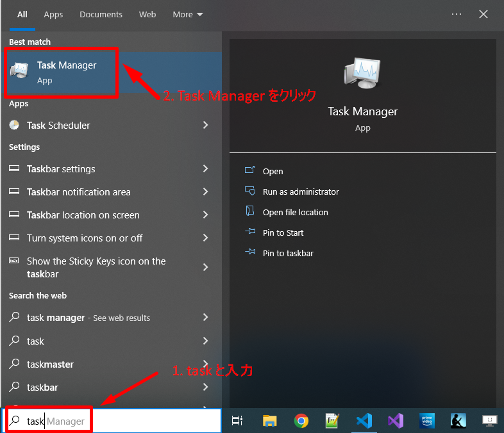The width and height of the screenshot is (504, 433).
Task: Open Task Manager best match result
Action: click(x=112, y=72)
